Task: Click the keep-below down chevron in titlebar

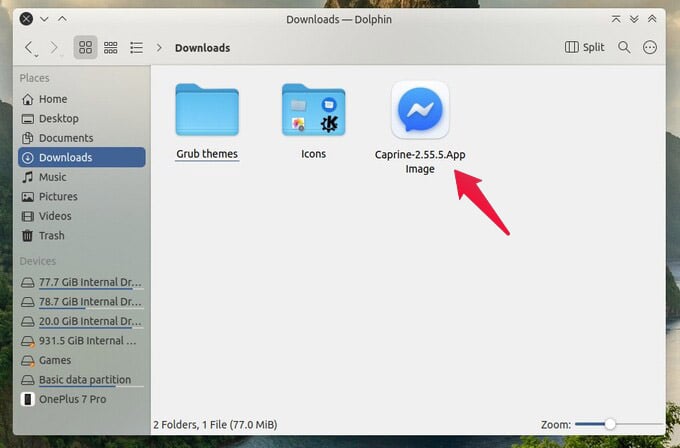Action: (44, 19)
